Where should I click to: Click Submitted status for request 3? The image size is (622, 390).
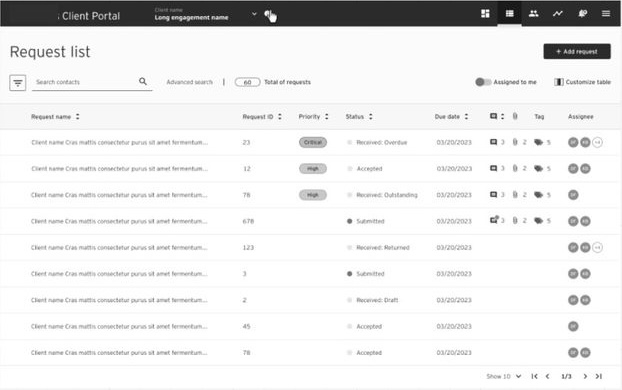370,274
